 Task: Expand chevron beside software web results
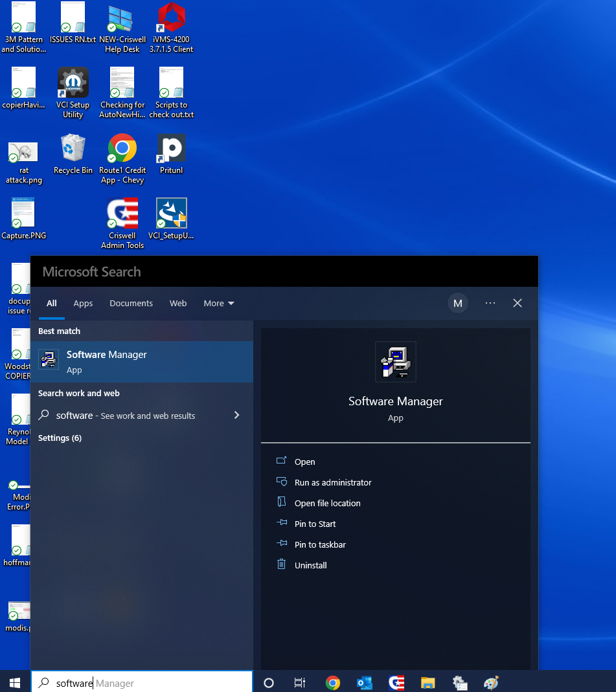[x=236, y=416]
